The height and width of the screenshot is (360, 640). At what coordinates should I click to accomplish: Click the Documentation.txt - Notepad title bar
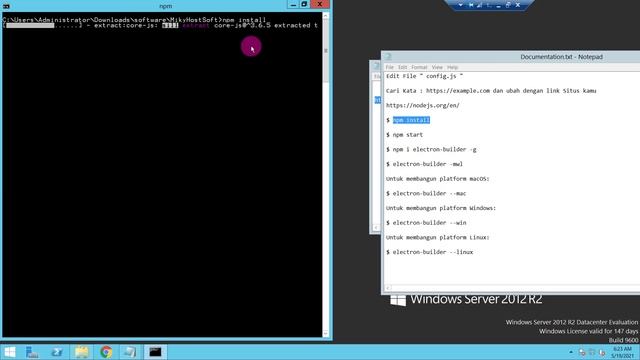coord(561,57)
